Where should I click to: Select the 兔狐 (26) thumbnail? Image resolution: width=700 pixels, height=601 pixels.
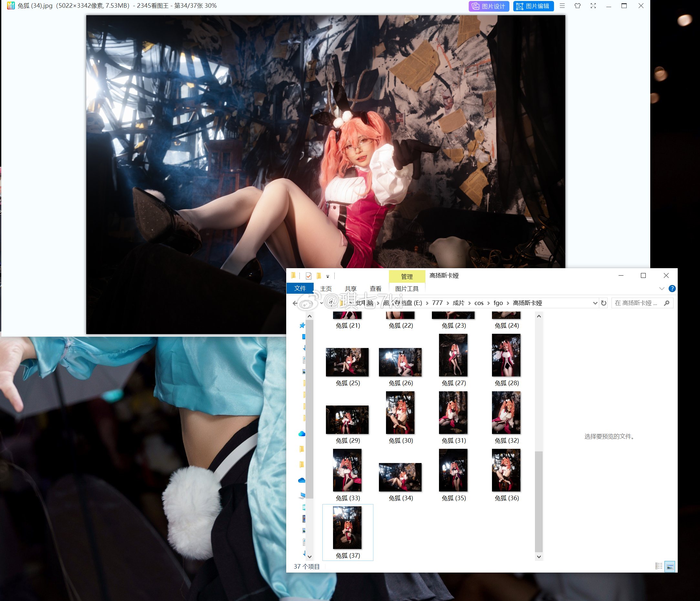[400, 362]
